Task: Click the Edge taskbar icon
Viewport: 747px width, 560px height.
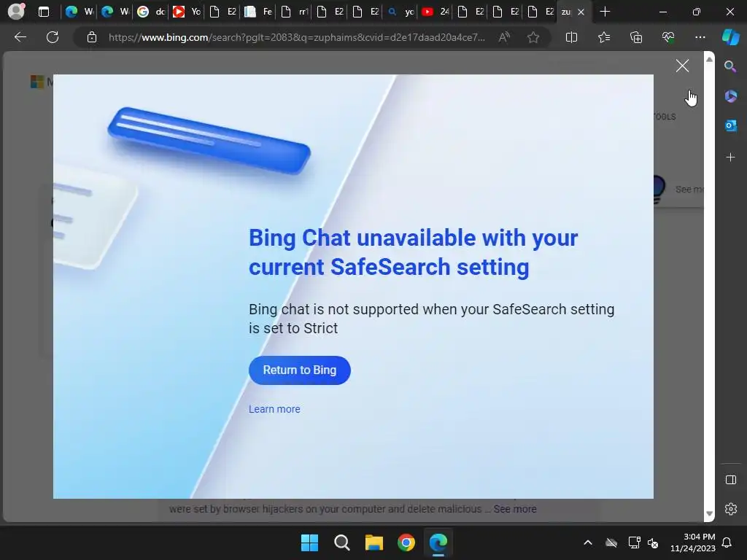Action: click(x=438, y=542)
